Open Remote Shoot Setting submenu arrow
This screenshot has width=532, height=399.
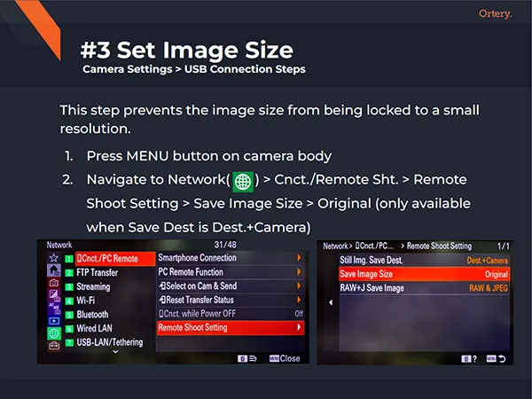click(x=299, y=328)
